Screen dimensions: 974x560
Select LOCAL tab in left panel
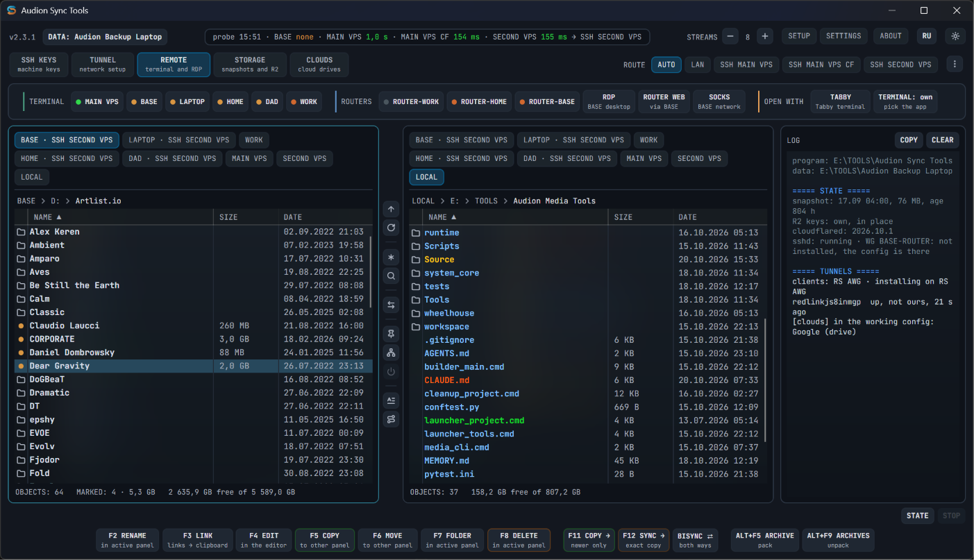tap(32, 177)
